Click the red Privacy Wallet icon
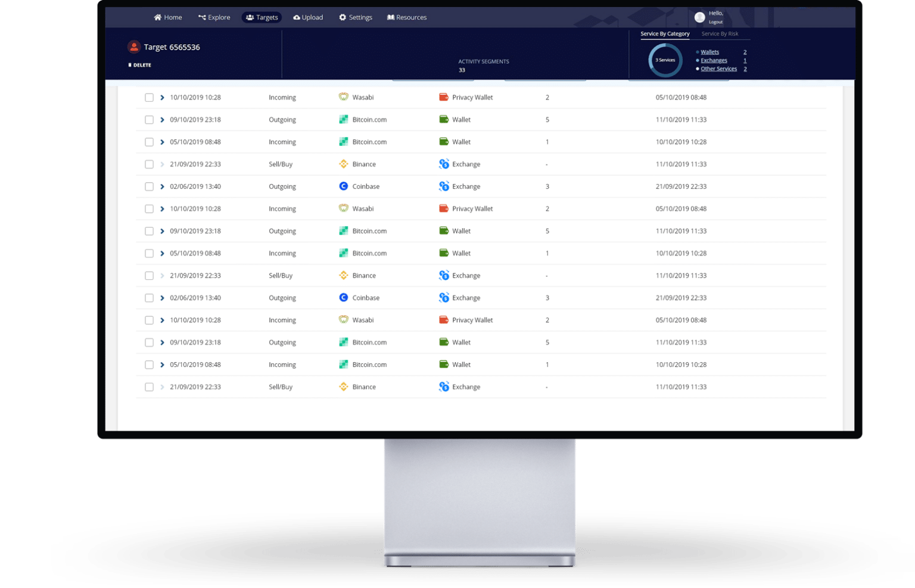Viewport: 915px width, 588px height. pyautogui.click(x=444, y=97)
